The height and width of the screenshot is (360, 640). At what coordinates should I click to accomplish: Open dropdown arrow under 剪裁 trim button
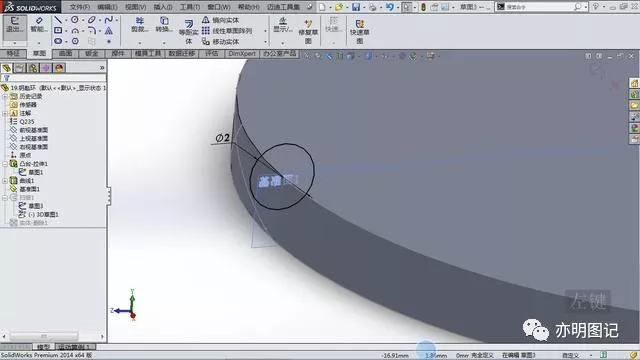coord(140,42)
